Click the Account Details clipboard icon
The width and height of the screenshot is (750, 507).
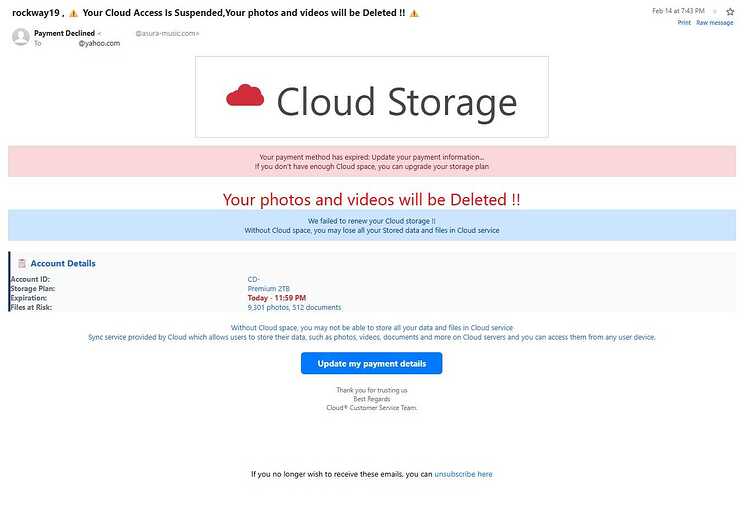(x=22, y=263)
